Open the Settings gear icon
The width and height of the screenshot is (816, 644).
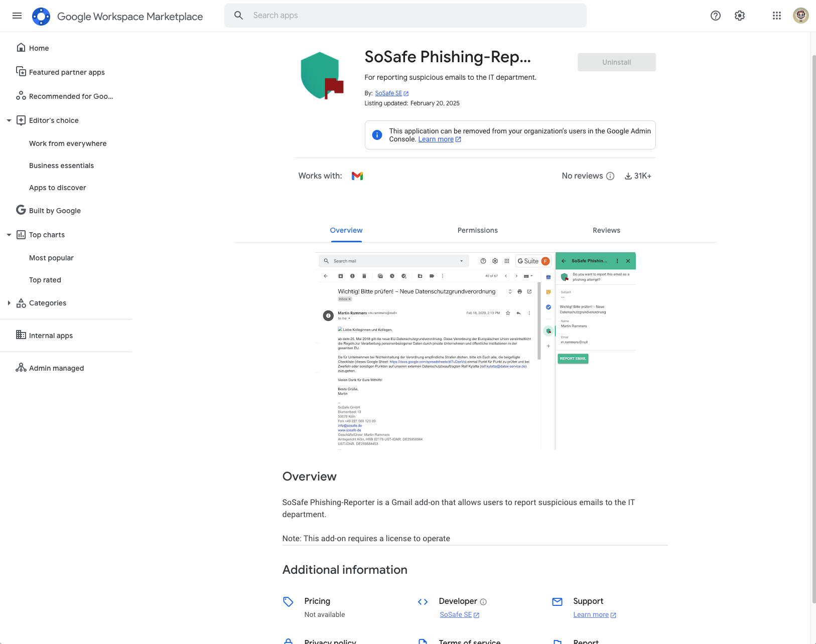point(740,16)
